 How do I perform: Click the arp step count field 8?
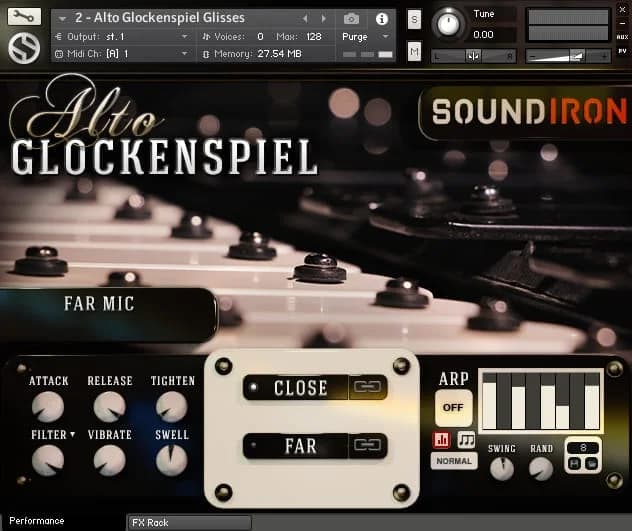583,447
